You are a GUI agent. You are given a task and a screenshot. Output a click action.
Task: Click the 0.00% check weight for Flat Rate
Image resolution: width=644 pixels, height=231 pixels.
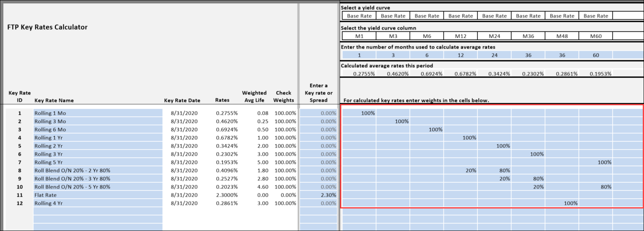click(288, 195)
